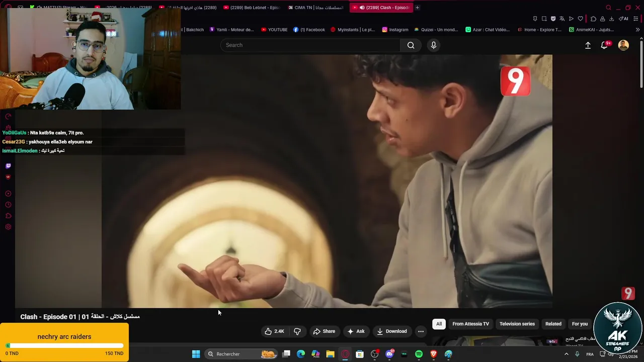Screen dimensions: 644x362
Task: Open the history clock icon in sidebar
Action: point(8,205)
